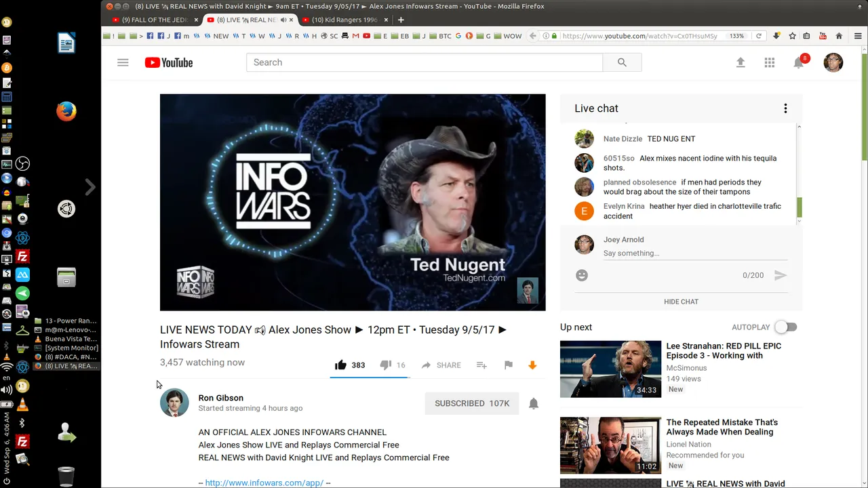Click the Ron Gibson channel avatar
The width and height of the screenshot is (868, 488).
[x=174, y=403]
